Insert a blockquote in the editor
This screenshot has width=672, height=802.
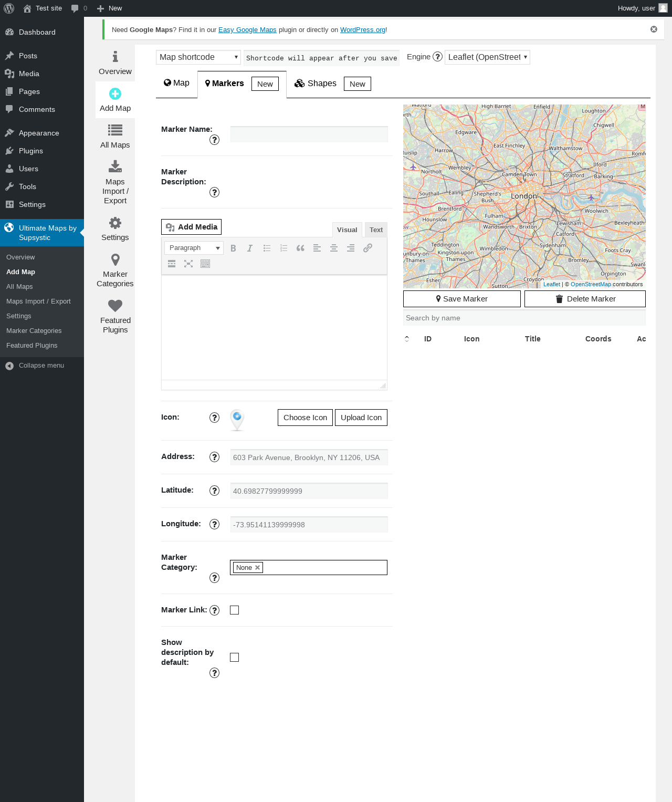(300, 248)
